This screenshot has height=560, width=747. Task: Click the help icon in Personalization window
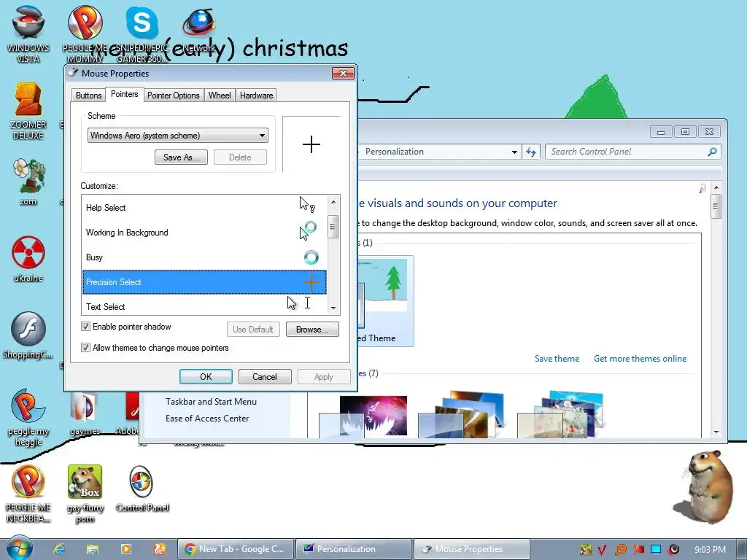pyautogui.click(x=703, y=189)
